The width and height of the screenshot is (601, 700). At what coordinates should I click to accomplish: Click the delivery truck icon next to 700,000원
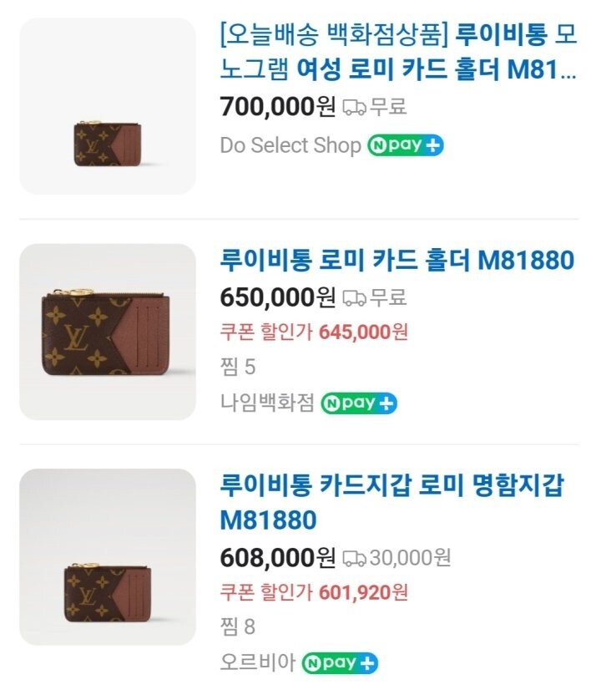[354, 107]
